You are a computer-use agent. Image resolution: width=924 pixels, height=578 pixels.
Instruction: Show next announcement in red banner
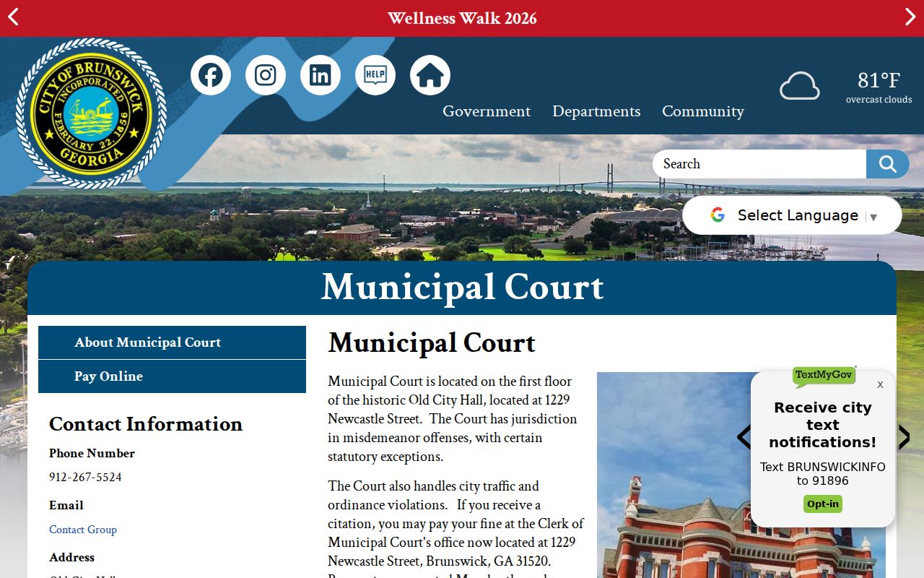click(x=910, y=17)
